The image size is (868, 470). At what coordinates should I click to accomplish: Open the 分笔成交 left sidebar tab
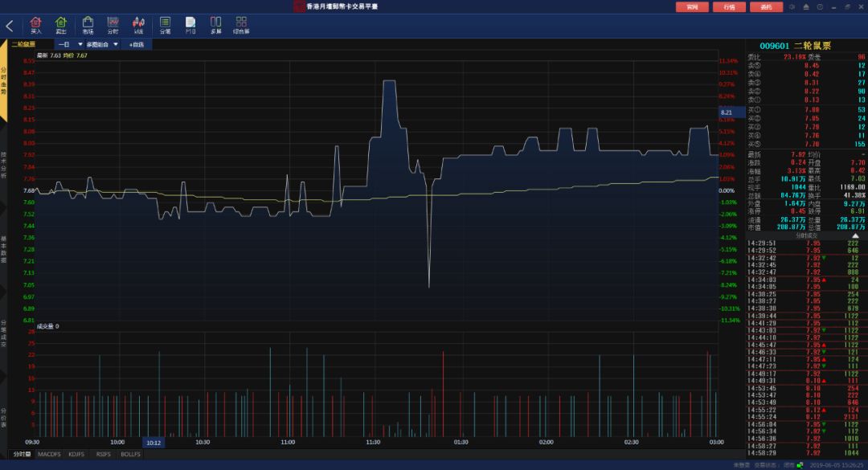click(x=3, y=333)
